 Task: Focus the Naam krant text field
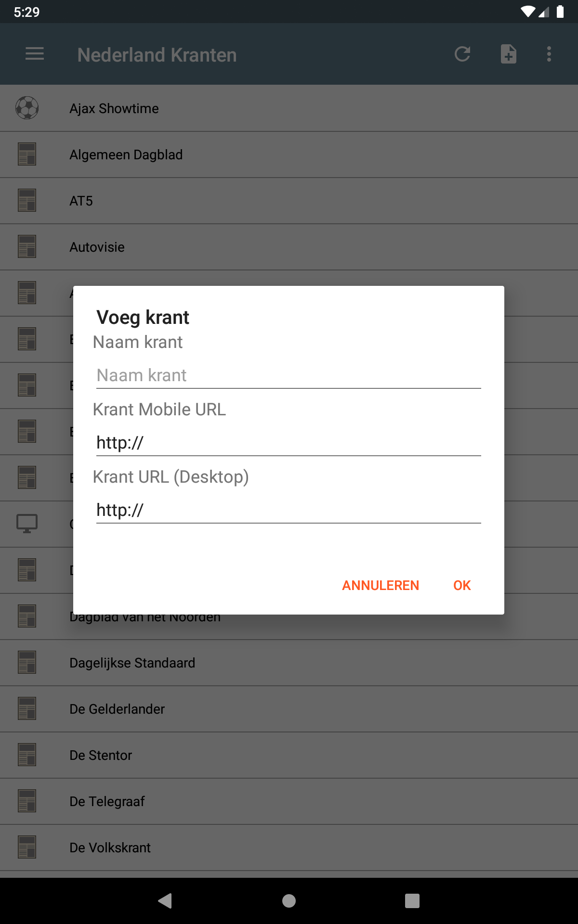pyautogui.click(x=288, y=375)
